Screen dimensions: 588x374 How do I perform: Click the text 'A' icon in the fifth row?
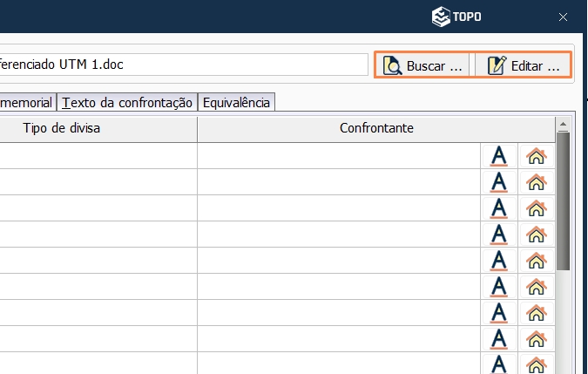coord(499,261)
